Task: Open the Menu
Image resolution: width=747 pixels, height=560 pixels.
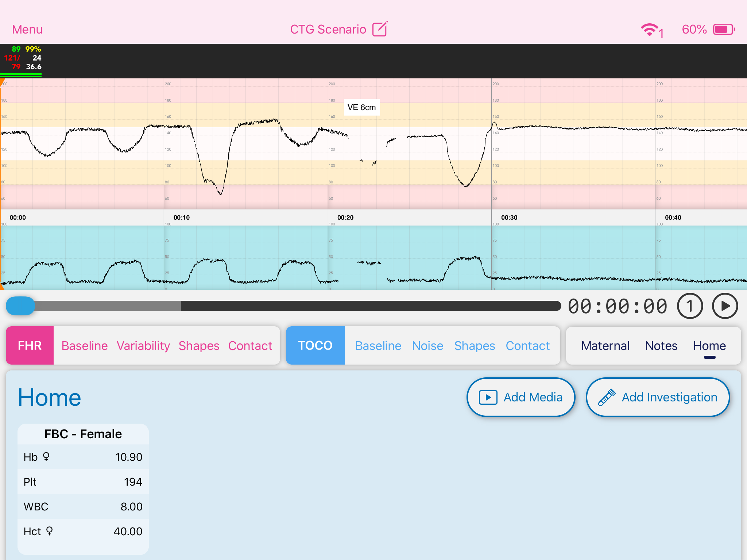Action: [x=27, y=29]
